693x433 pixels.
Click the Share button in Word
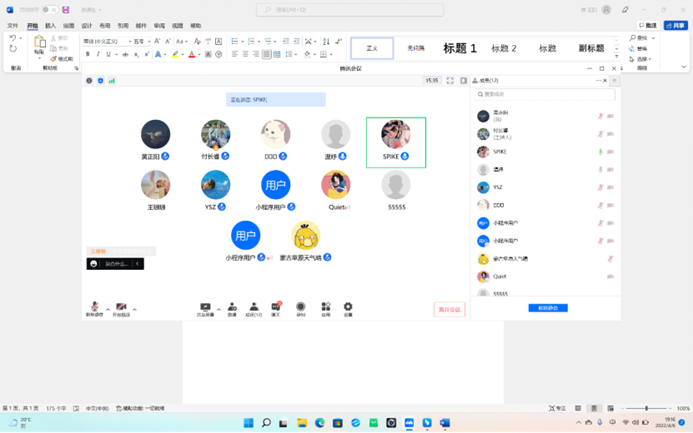pos(675,26)
